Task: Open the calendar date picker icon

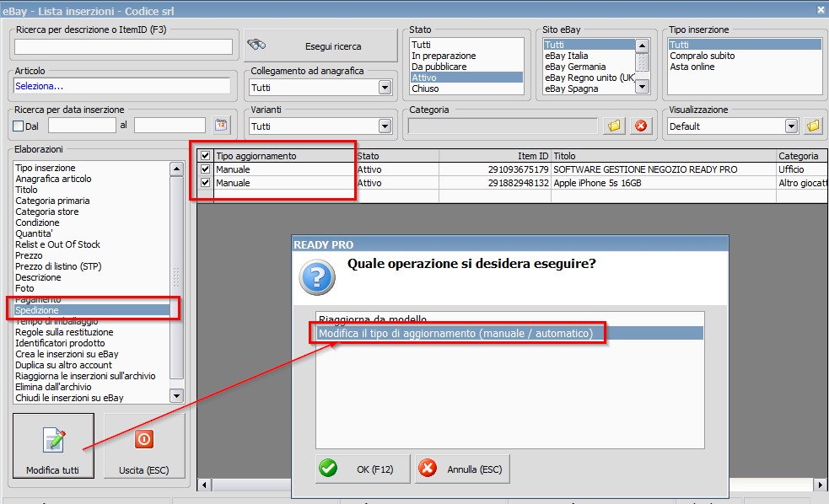Action: point(221,126)
